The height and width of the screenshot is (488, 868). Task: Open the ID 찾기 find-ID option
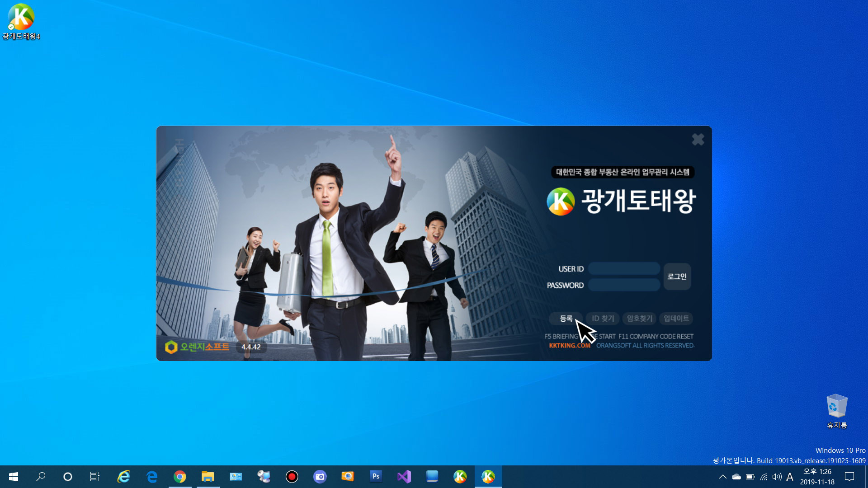(x=603, y=319)
